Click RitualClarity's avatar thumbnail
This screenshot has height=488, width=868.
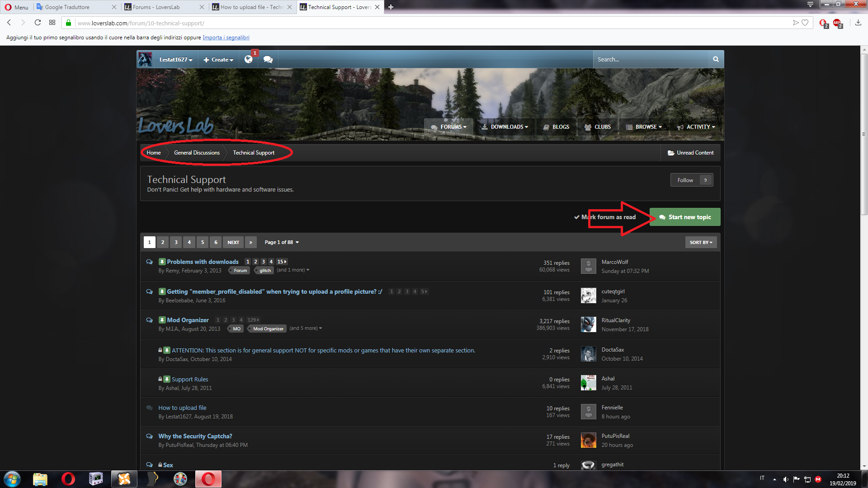tap(588, 324)
